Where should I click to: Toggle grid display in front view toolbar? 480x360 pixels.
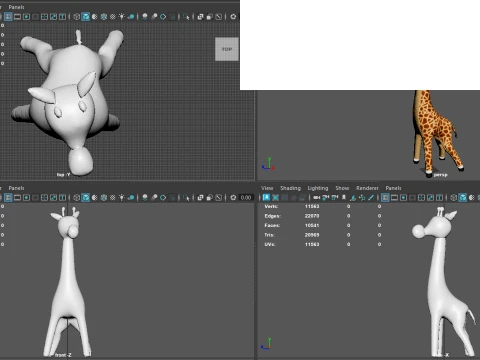pos(8,198)
